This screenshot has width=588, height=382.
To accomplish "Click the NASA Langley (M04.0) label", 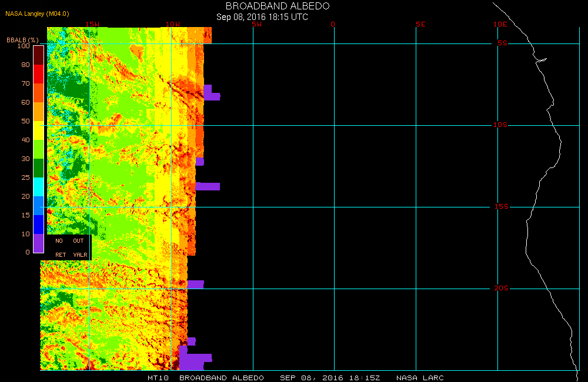I will [38, 13].
